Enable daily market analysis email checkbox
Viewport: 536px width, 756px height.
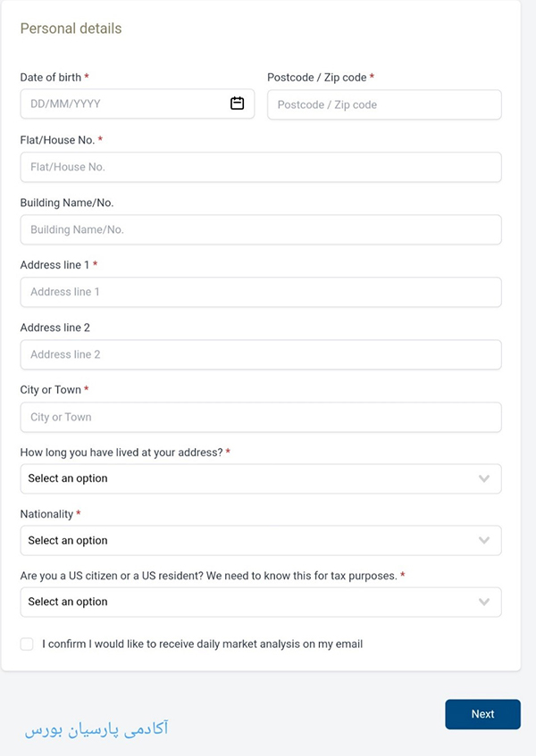27,644
